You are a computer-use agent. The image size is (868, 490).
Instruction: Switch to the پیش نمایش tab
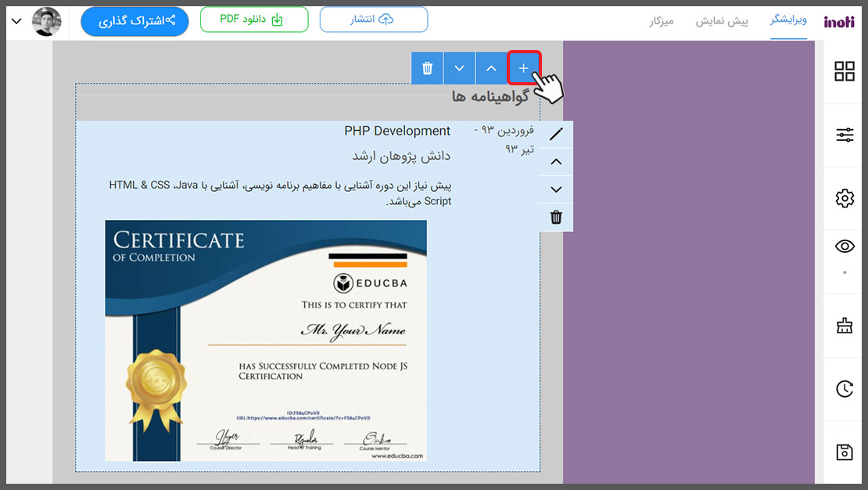click(x=722, y=21)
